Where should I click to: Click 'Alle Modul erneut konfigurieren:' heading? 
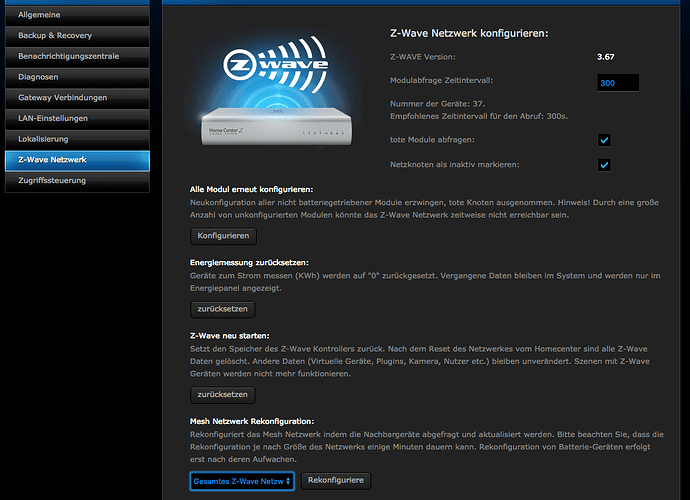pos(251,189)
